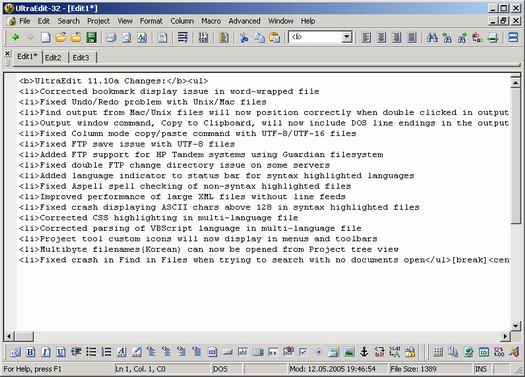This screenshot has height=377, width=525.
Task: Click the horizontal scrollbar right arrow
Action: point(505,336)
